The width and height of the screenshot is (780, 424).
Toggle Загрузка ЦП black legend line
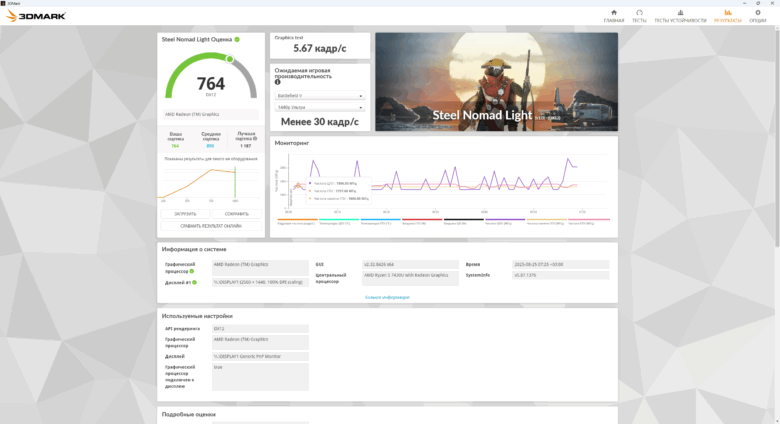pos(463,221)
